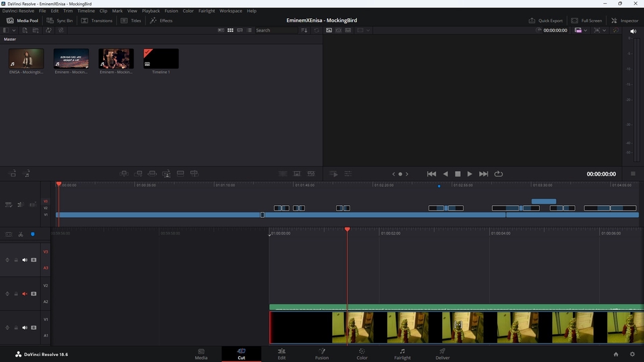Click the Full Screen button

587,21
